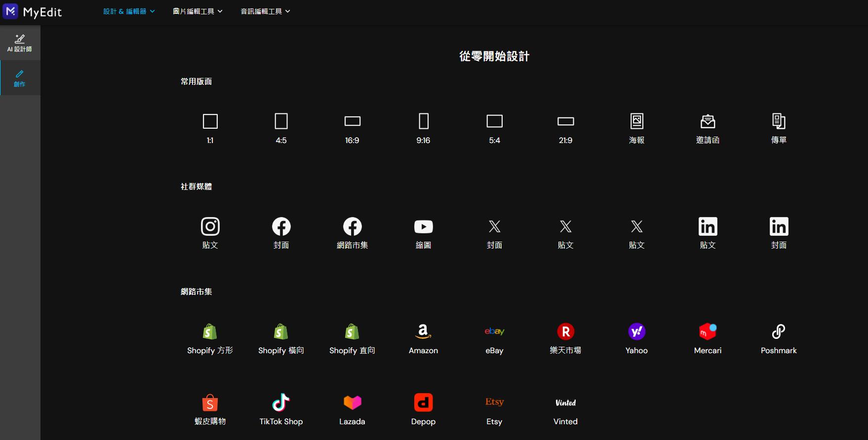Go to the MyEdit home logo

(x=33, y=11)
